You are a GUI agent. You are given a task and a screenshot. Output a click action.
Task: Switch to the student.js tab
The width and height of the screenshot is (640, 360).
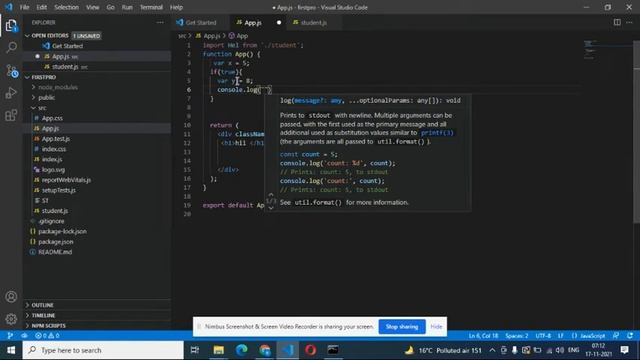pos(313,22)
